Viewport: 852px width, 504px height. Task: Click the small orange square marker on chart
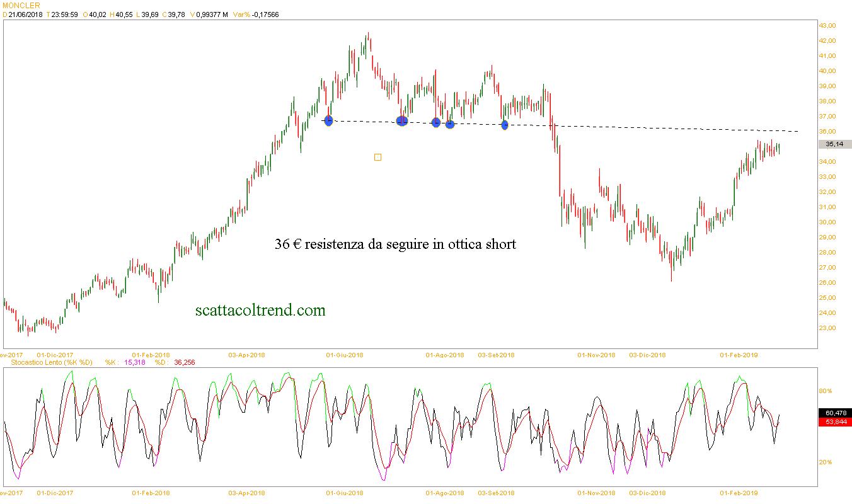click(x=377, y=157)
